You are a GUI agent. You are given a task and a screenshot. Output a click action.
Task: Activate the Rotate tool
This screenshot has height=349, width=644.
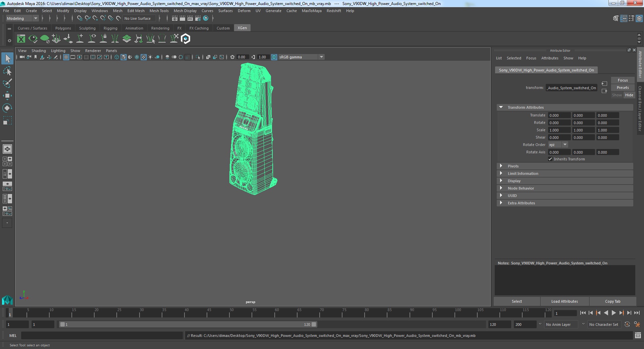7,108
